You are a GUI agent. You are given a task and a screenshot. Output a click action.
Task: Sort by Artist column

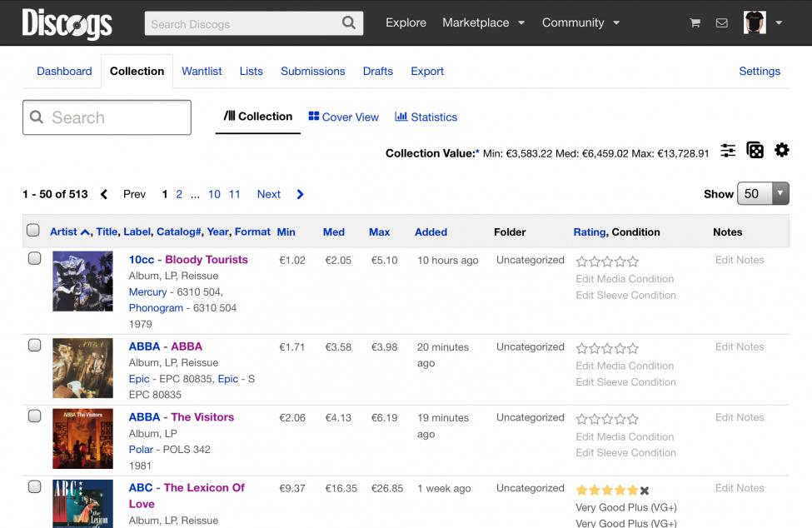point(69,232)
